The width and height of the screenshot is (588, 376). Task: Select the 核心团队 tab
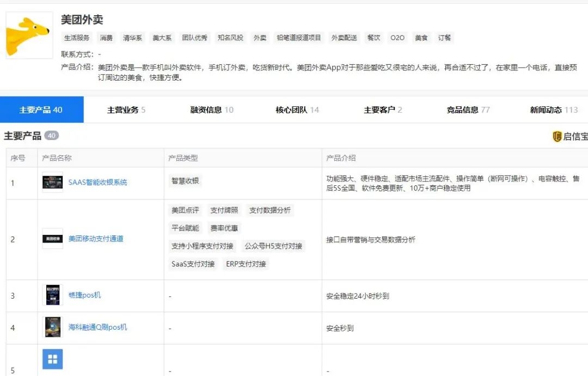pos(297,110)
